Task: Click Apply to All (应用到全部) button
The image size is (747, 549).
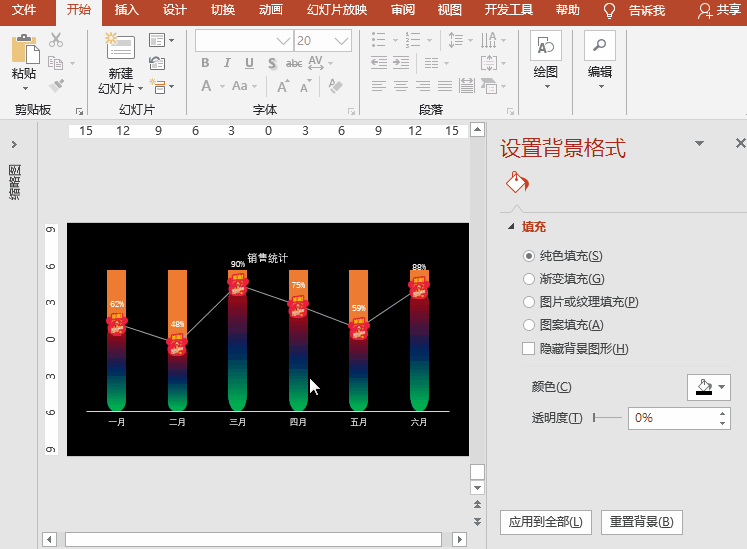Action: click(545, 522)
